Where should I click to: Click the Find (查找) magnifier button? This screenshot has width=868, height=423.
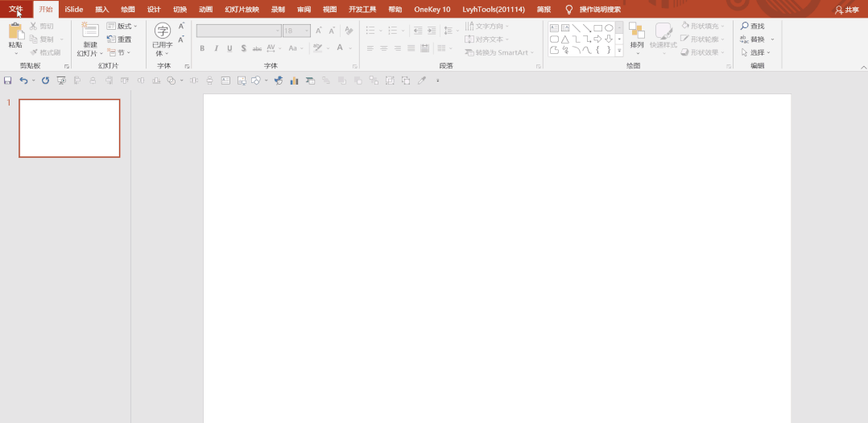point(752,26)
